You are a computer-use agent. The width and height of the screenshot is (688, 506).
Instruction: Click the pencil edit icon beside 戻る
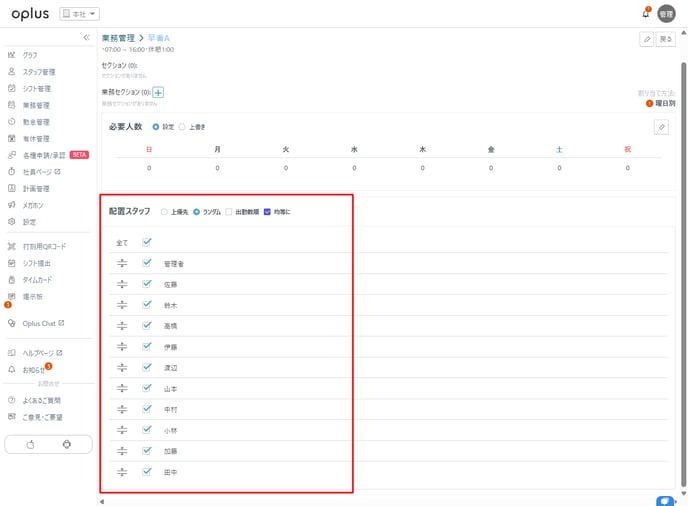pos(647,39)
